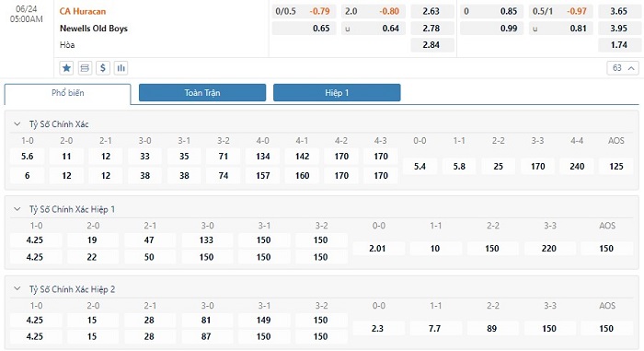This screenshot has height=351, width=644.
Task: Pick correct score 4-4 odds 240
Action: [x=577, y=166]
